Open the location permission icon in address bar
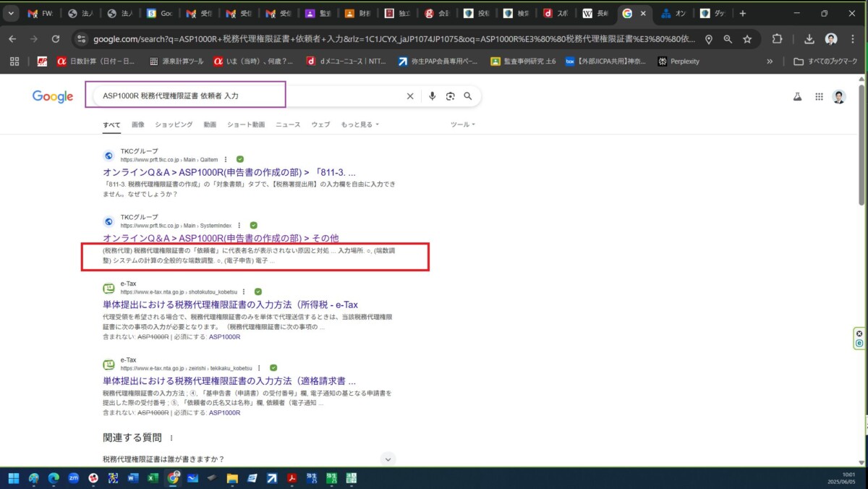The image size is (868, 489). (x=709, y=39)
